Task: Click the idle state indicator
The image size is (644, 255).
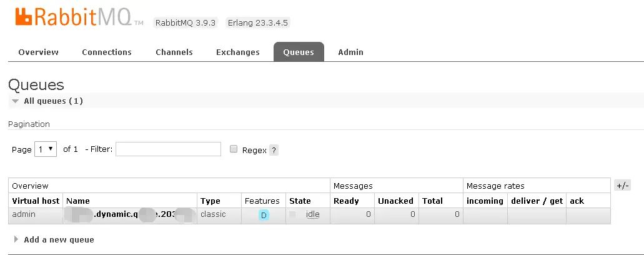Action: click(x=313, y=214)
